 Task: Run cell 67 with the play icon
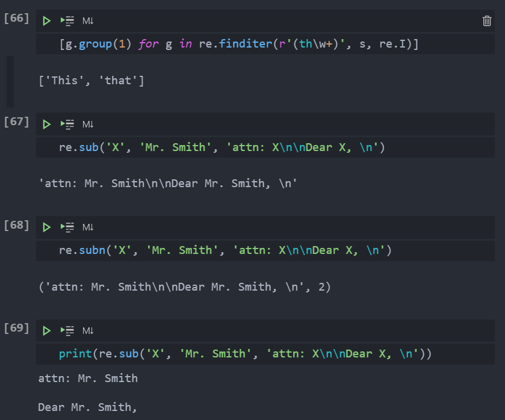(x=46, y=125)
